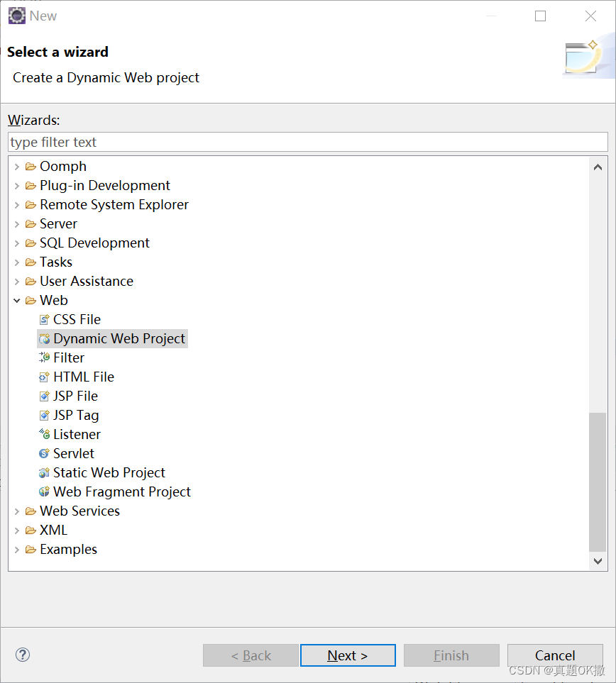
Task: Click the User Assistance folder icon
Action: (31, 282)
